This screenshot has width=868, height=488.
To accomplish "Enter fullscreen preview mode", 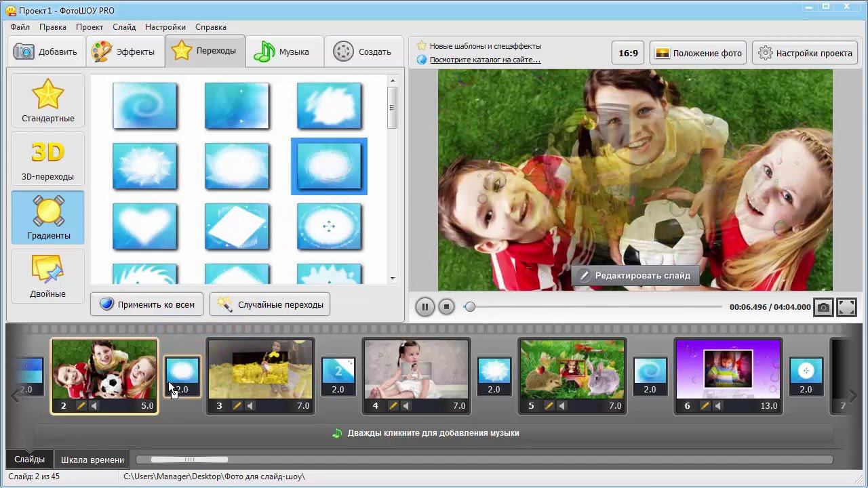I will tap(846, 307).
